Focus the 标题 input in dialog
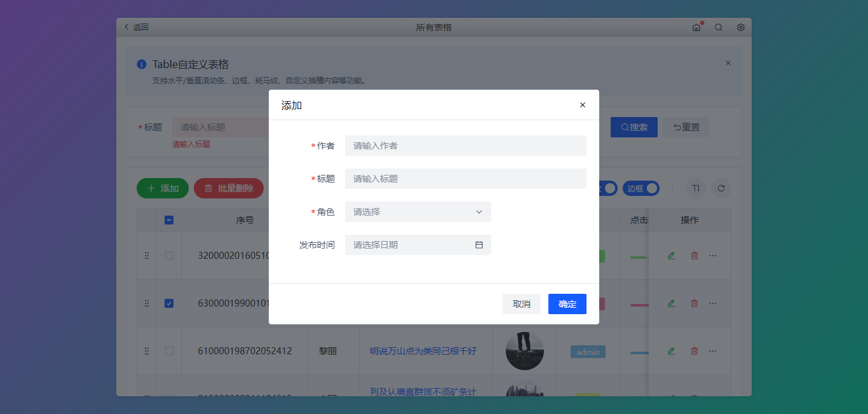Image resolution: width=868 pixels, height=414 pixels. (466, 179)
